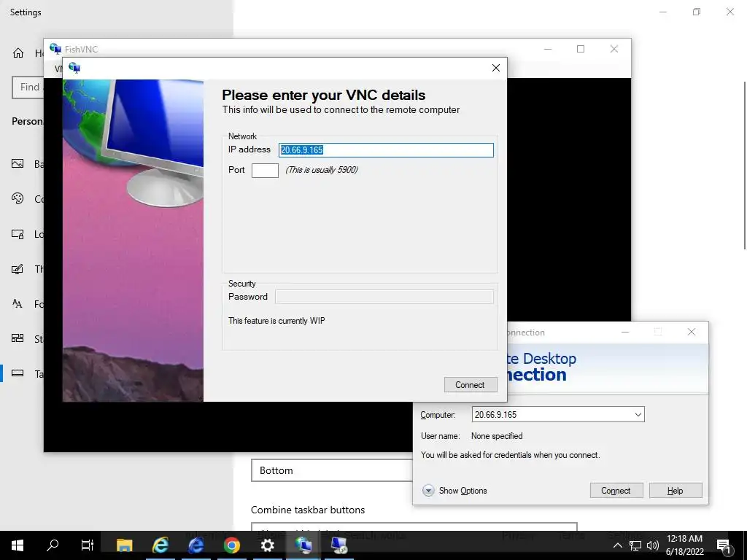Open the Background settings icon
The image size is (747, 560).
(18, 164)
